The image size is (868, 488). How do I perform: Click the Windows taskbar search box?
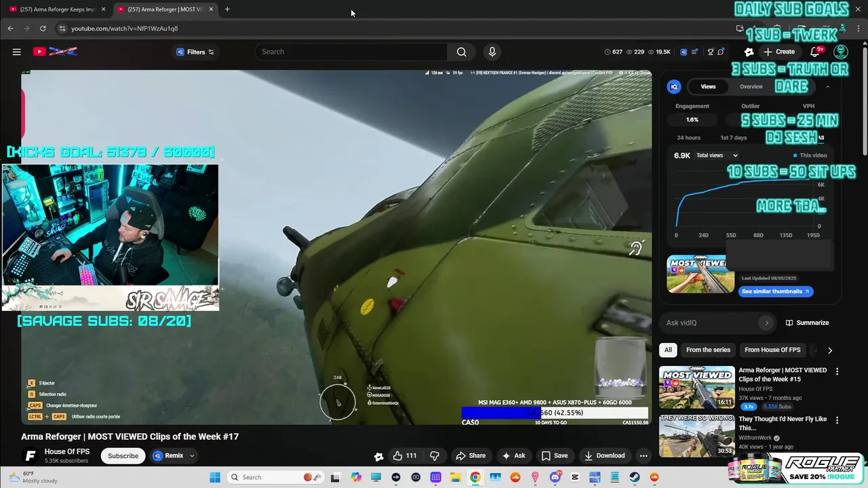[x=274, y=477]
